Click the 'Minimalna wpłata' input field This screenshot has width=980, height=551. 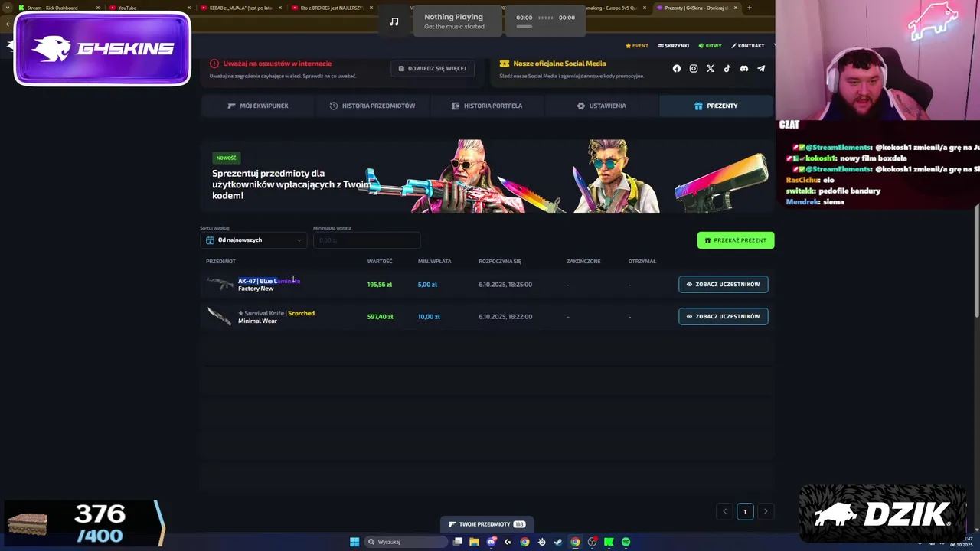(367, 240)
